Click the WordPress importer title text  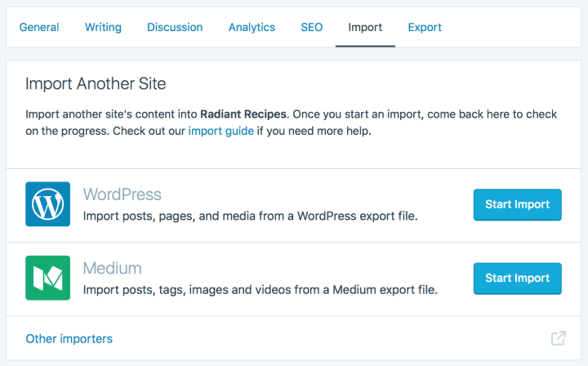[122, 194]
